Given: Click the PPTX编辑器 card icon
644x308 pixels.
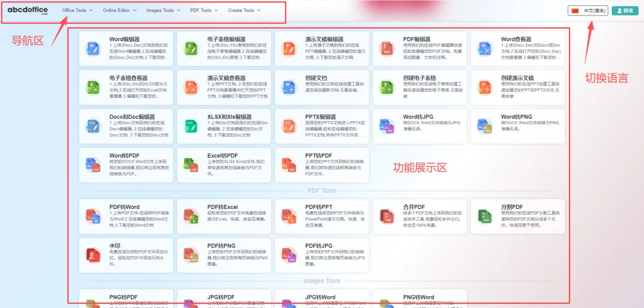Looking at the screenshot, I should pos(289,126).
